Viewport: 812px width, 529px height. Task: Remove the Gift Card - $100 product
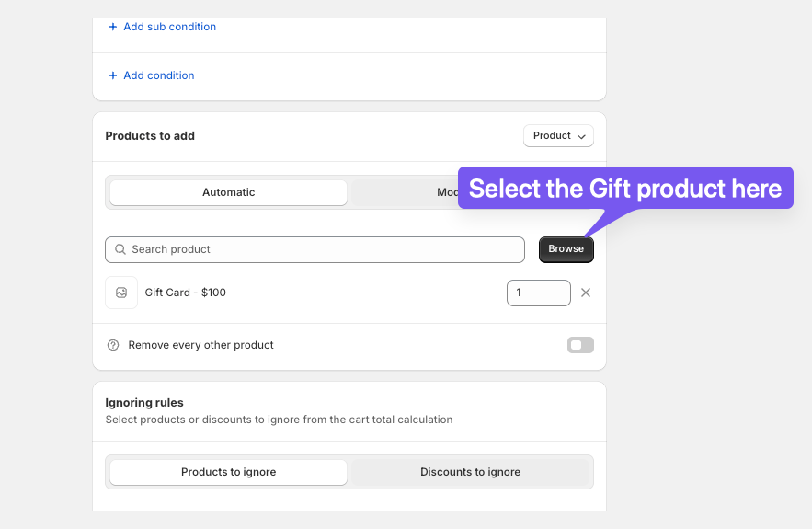click(x=586, y=293)
